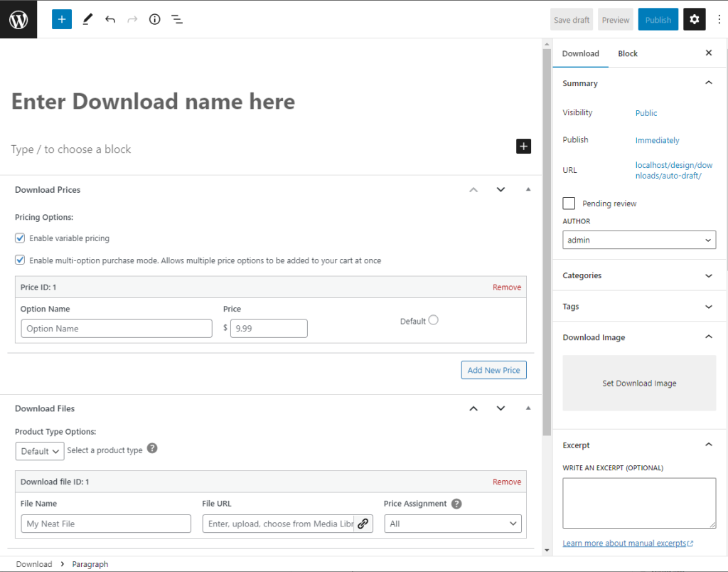Click the Publish button
Screen dimensions: 728x572
(658, 19)
